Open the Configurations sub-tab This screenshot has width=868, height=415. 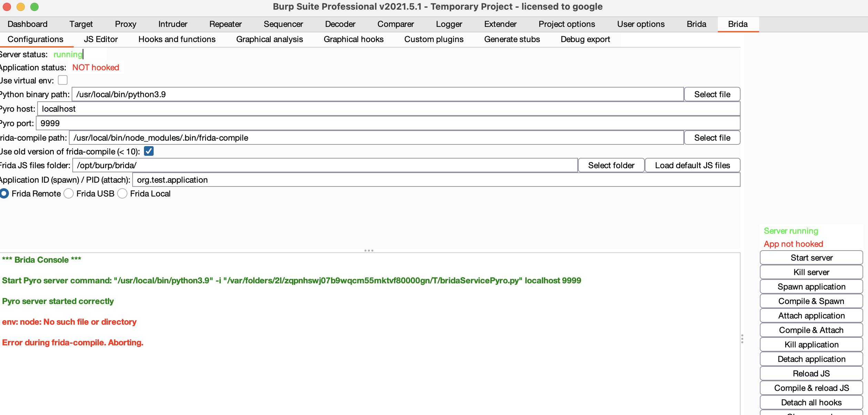point(35,39)
